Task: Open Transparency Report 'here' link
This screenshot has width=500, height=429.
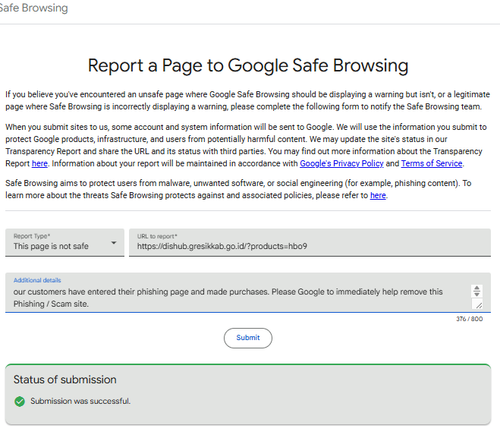Action: [x=40, y=164]
